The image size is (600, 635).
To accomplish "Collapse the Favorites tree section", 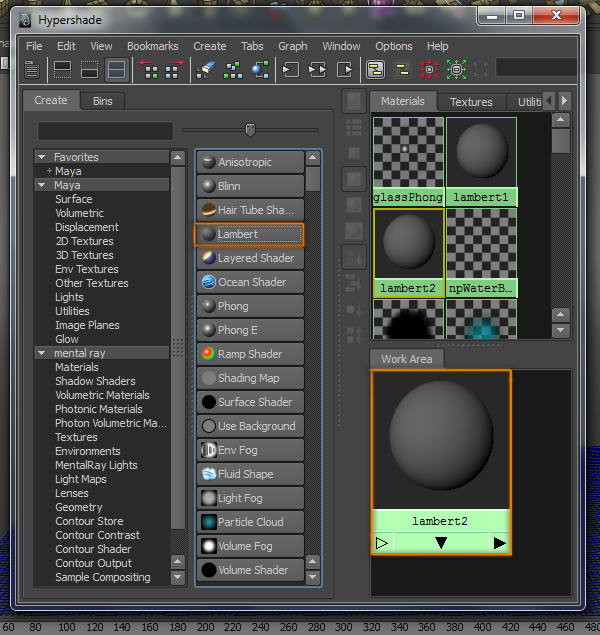I will 42,157.
